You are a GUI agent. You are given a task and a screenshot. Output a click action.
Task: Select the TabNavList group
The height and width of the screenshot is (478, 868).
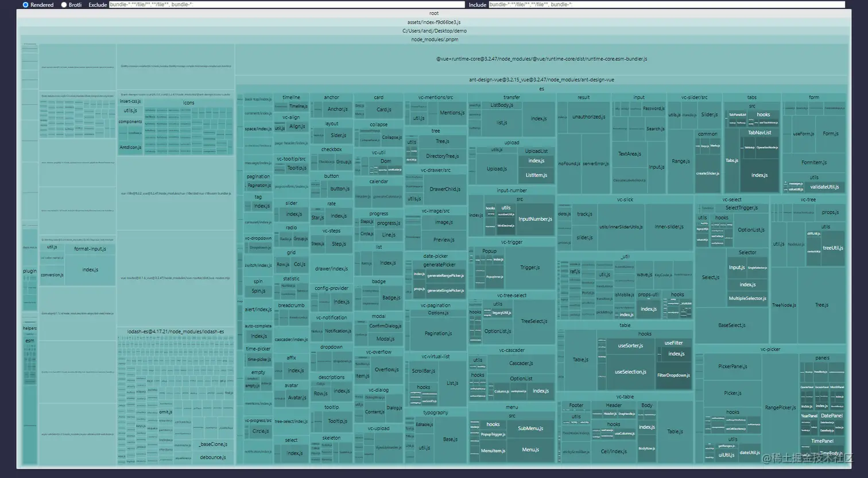pos(759,133)
